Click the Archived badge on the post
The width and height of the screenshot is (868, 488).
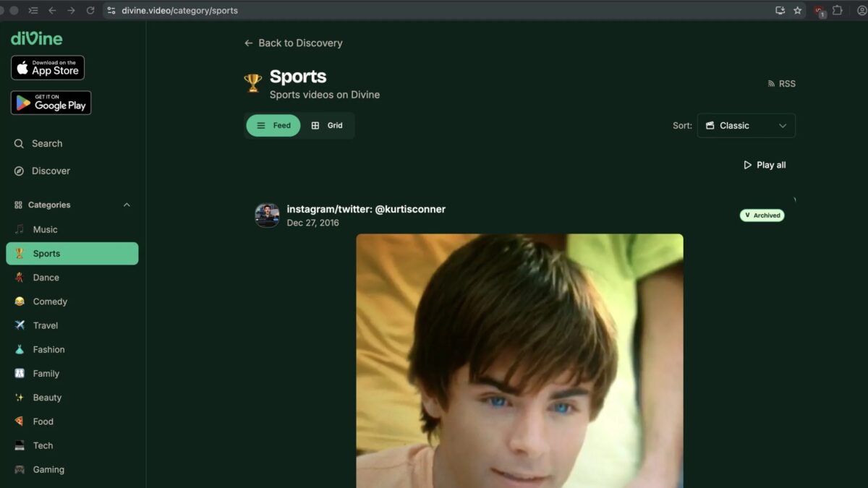(x=762, y=215)
